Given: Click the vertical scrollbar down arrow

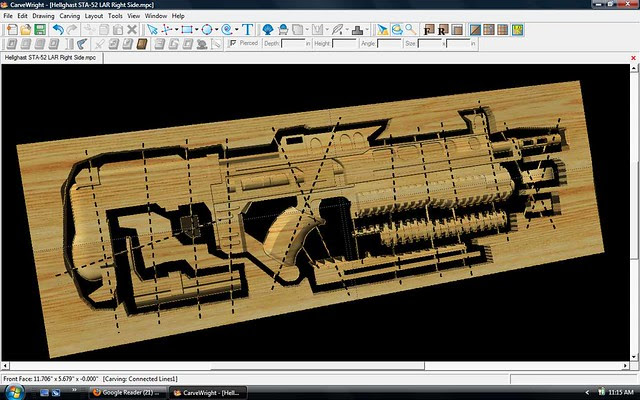Looking at the screenshot, I should (x=634, y=357).
